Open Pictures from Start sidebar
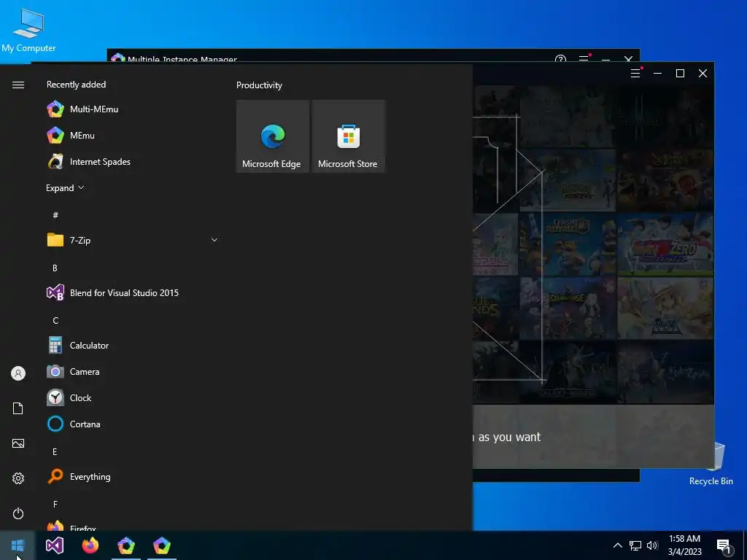 pos(18,443)
